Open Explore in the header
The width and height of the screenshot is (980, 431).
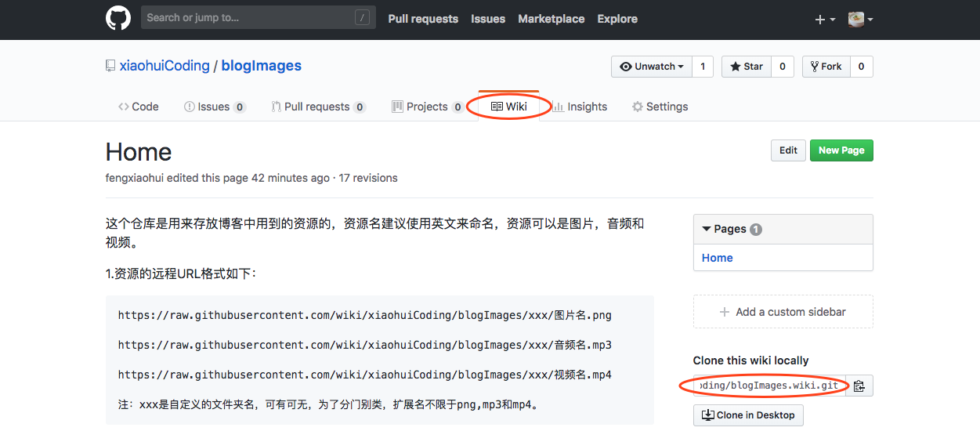[617, 19]
